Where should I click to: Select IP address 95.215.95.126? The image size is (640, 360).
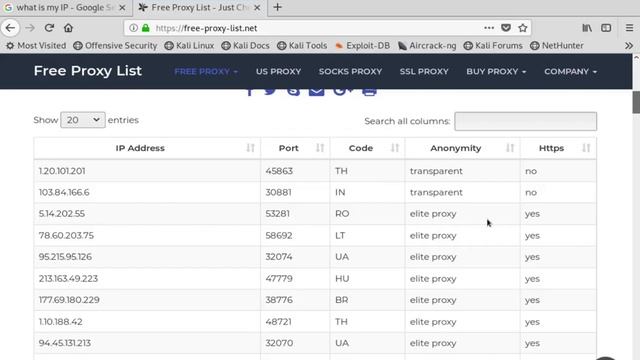point(65,257)
